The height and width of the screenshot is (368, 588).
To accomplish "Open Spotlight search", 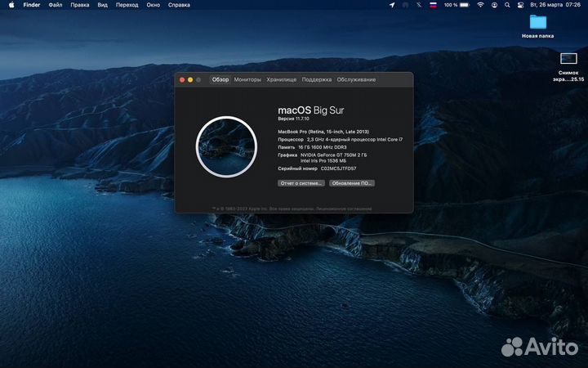I will 507,5.
